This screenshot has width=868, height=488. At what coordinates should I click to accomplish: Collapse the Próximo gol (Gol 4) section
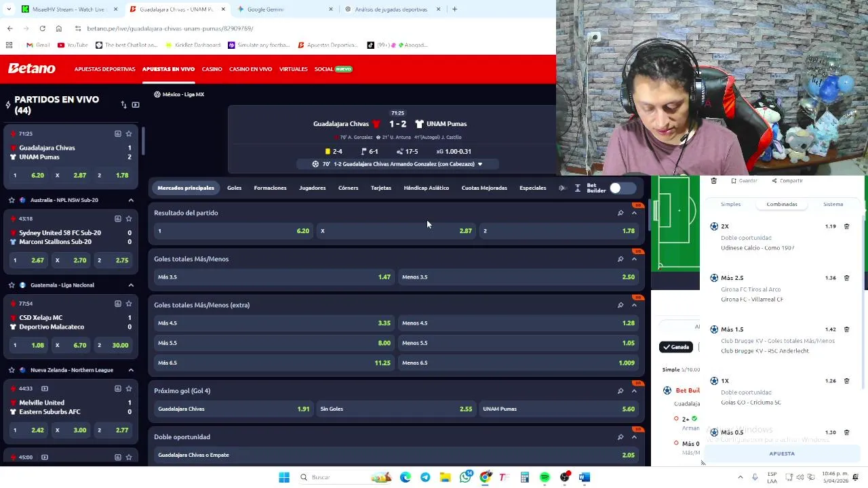(634, 390)
